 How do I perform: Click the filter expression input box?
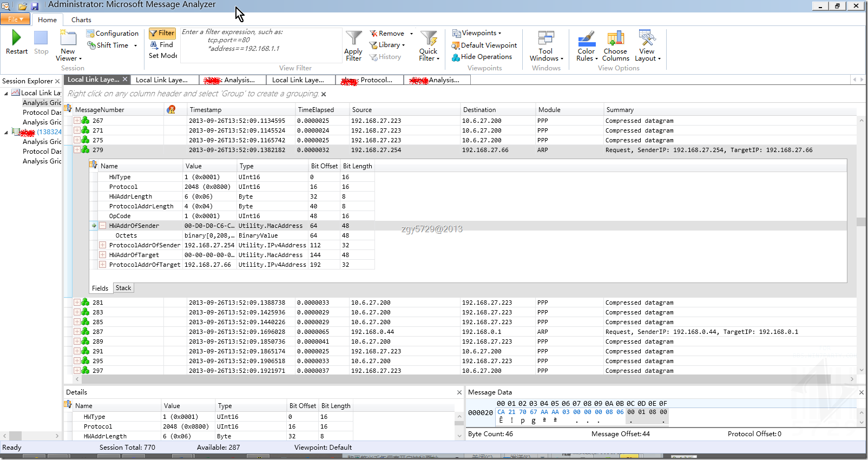point(261,45)
